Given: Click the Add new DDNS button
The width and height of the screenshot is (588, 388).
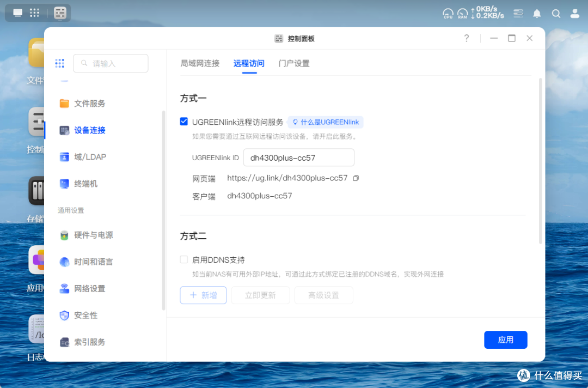Looking at the screenshot, I should pyautogui.click(x=203, y=295).
